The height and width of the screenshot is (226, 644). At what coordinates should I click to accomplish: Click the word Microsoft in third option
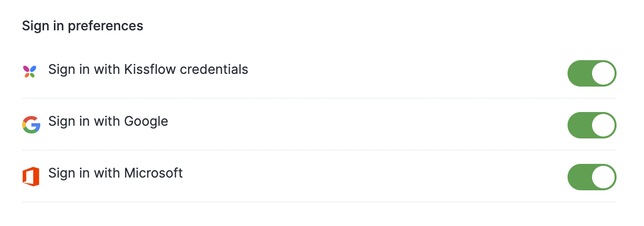tap(153, 173)
